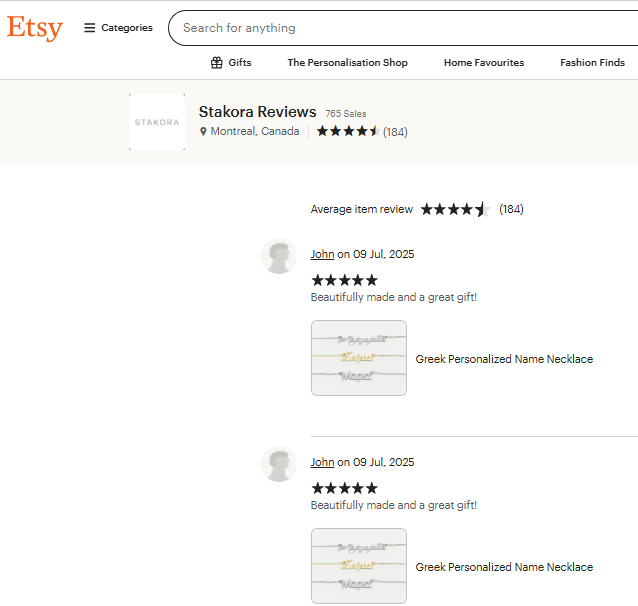Click the second review's John avatar
The width and height of the screenshot is (638, 606).
click(279, 464)
